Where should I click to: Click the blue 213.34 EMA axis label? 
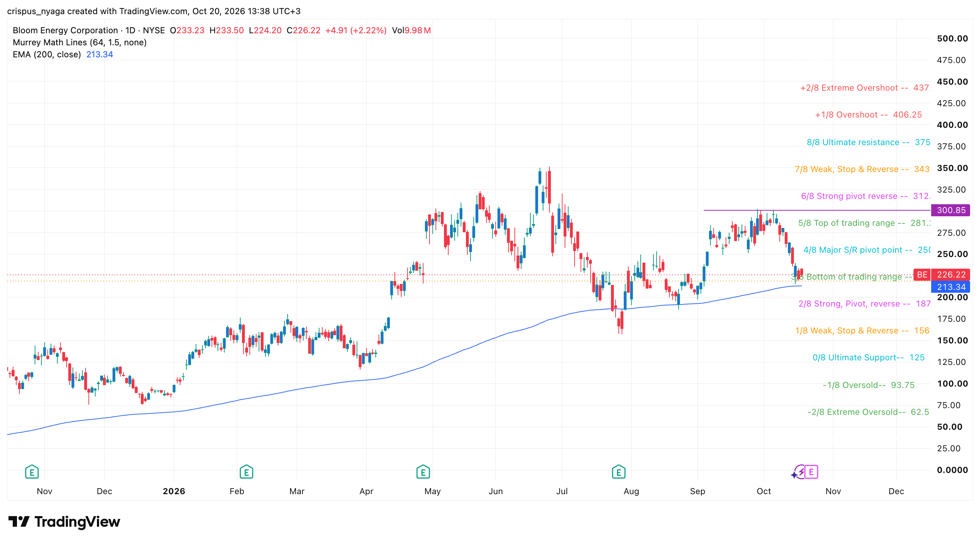tap(951, 287)
